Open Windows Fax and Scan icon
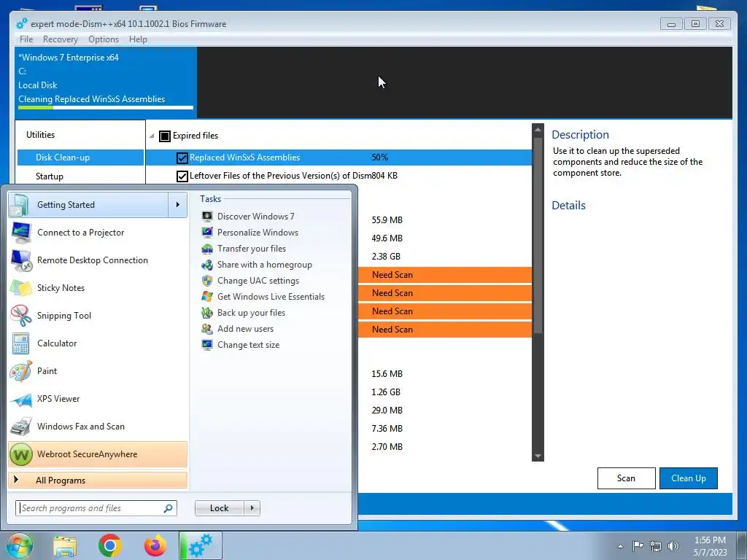 (20, 426)
